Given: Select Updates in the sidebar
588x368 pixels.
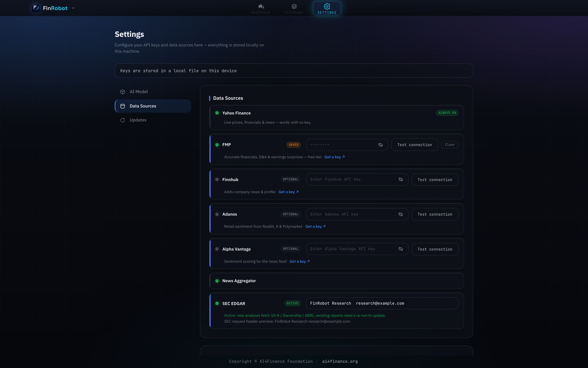Looking at the screenshot, I should pos(153,120).
